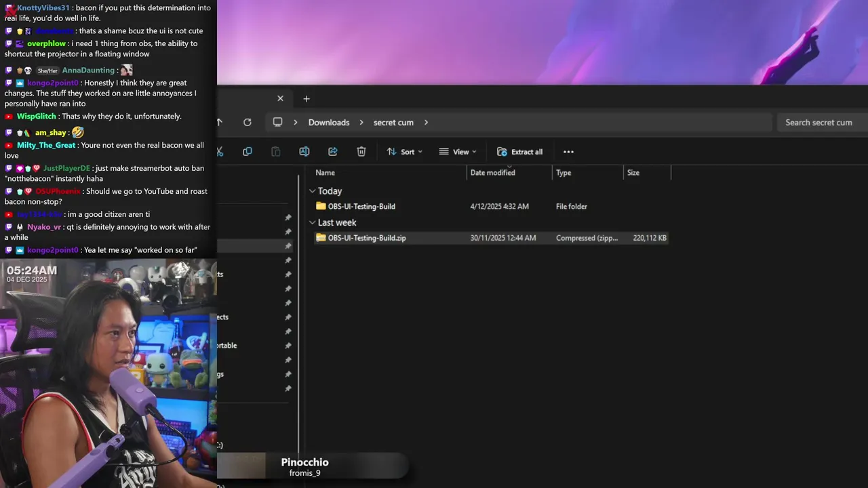Image resolution: width=868 pixels, height=488 pixels.
Task: Click the This PC monitor icon in address bar
Action: pyautogui.click(x=277, y=122)
